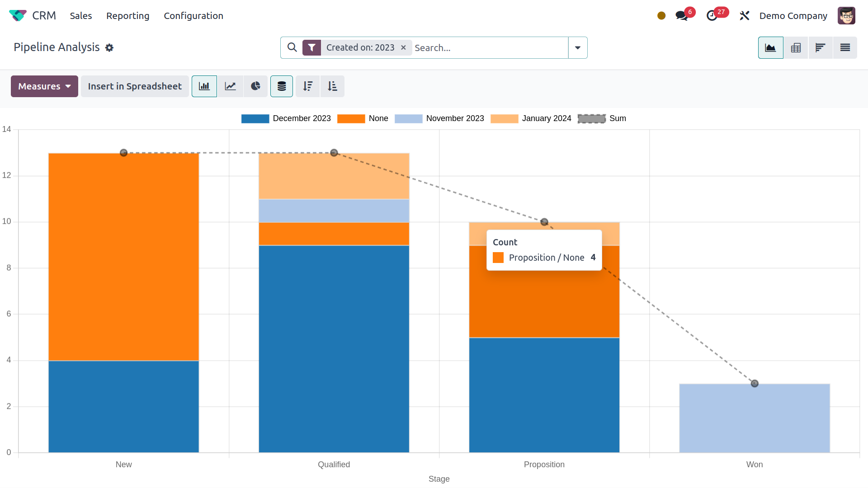
Task: Click the November 2023 legend color swatch
Action: [x=408, y=118]
